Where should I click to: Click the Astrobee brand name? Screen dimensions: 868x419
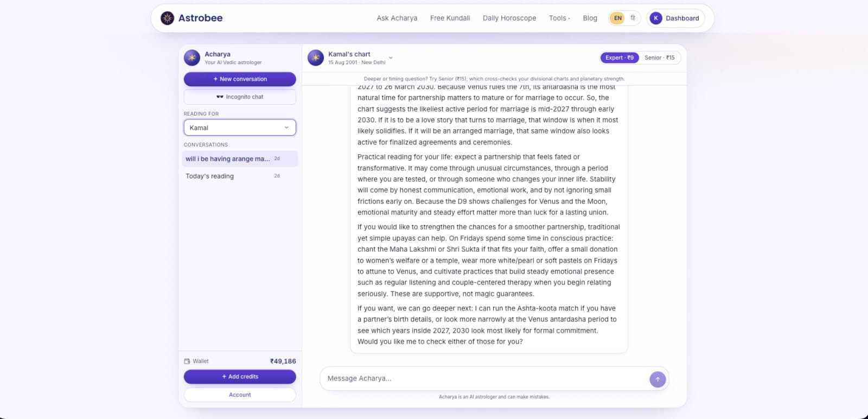click(200, 18)
